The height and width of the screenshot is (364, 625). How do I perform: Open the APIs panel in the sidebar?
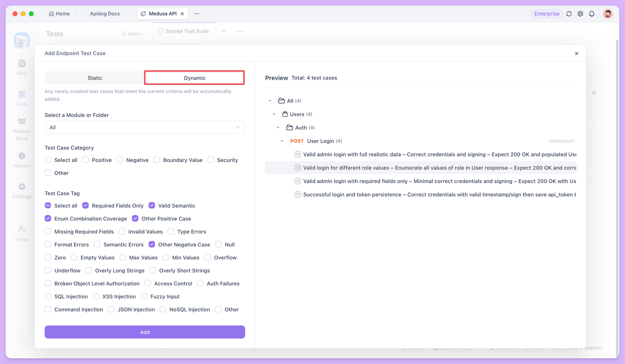click(22, 67)
